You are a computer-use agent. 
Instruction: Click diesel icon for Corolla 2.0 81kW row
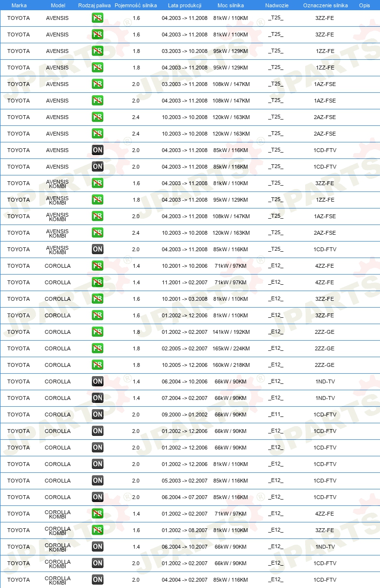point(97,464)
